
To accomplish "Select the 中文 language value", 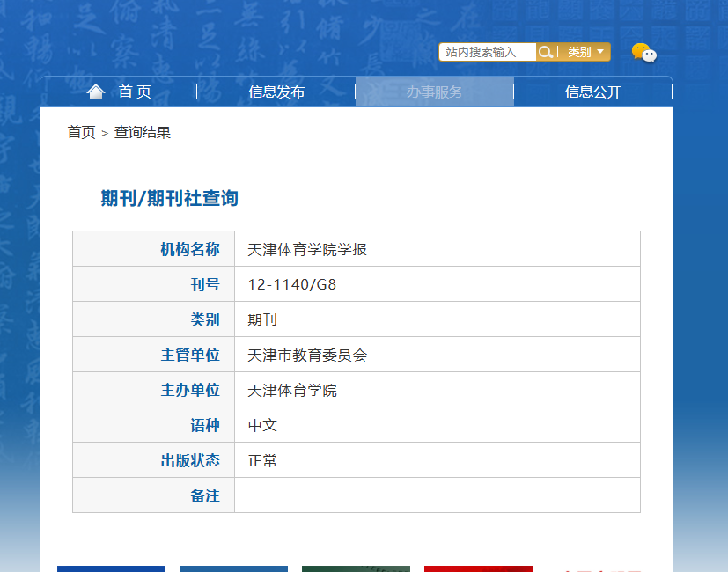I will pyautogui.click(x=262, y=425).
